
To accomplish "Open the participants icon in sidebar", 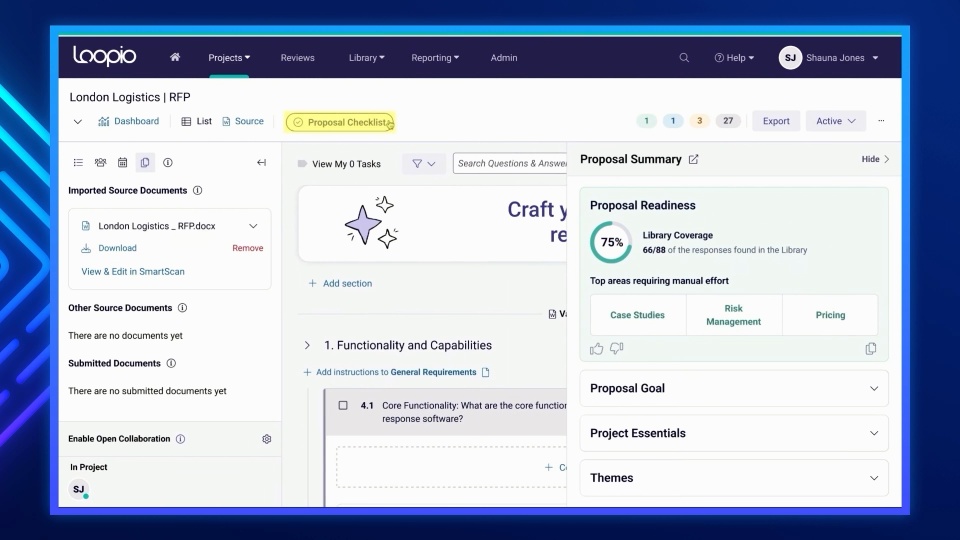I will pos(100,162).
